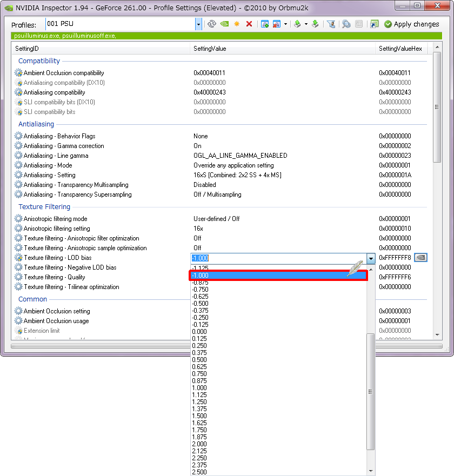
Task: Click settings list scroll up arrow
Action: pos(437,47)
